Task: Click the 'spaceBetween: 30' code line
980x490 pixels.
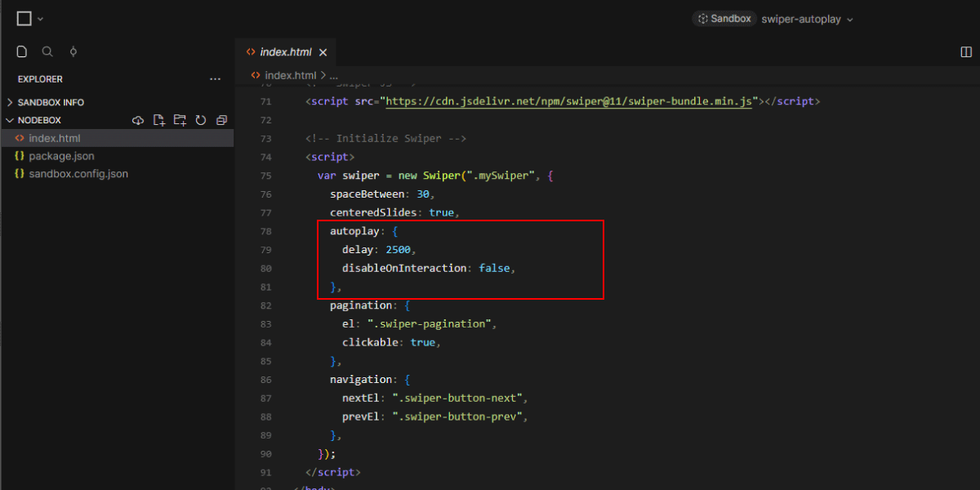Action: click(x=382, y=194)
